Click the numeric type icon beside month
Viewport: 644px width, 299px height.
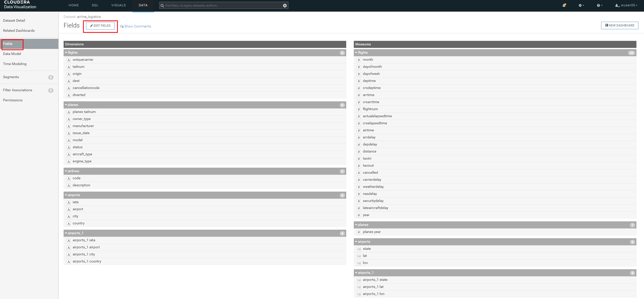pyautogui.click(x=359, y=60)
